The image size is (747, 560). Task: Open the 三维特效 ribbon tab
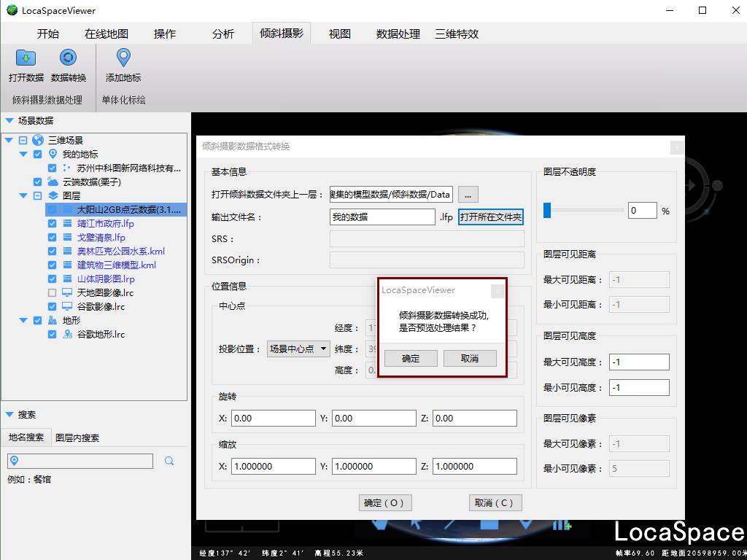[x=457, y=34]
